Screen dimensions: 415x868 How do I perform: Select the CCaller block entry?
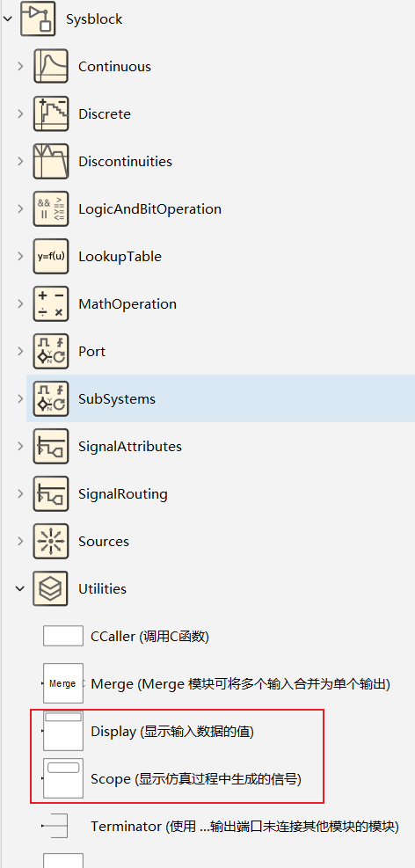pyautogui.click(x=149, y=637)
